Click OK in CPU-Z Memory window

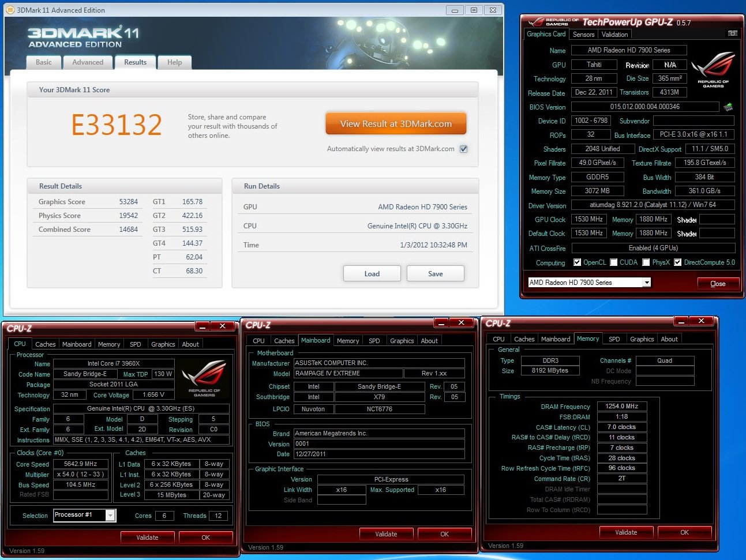click(x=684, y=532)
